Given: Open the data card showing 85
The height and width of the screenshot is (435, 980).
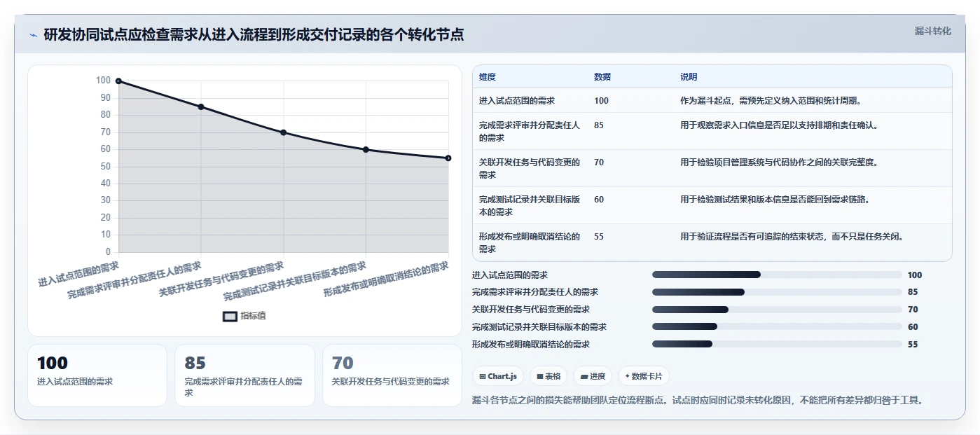Looking at the screenshot, I should (x=244, y=375).
